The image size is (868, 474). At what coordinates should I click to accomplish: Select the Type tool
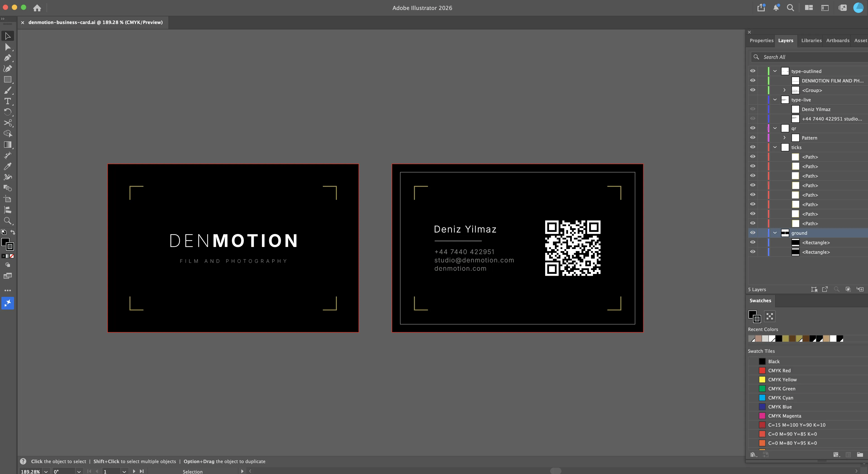[7, 101]
